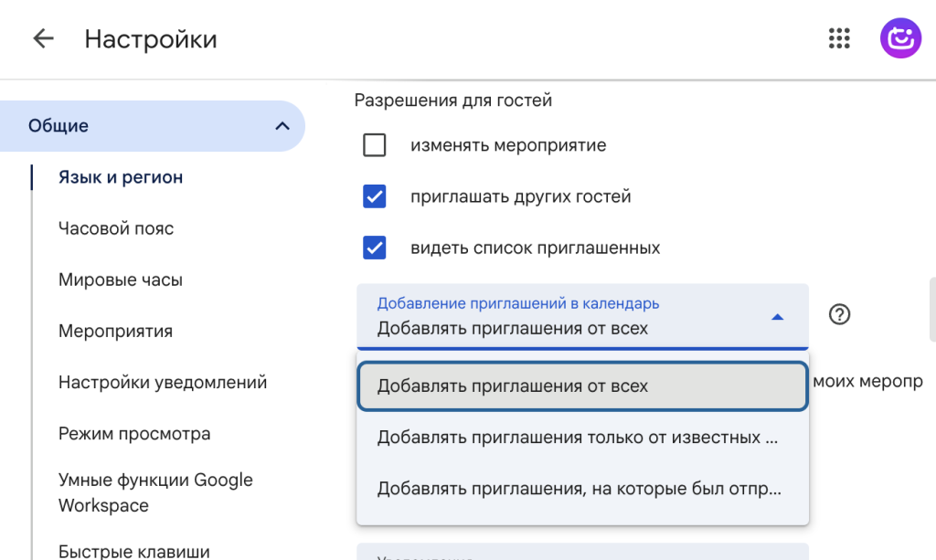
Task: Click the page scrollbar on right edge
Action: click(x=931, y=309)
